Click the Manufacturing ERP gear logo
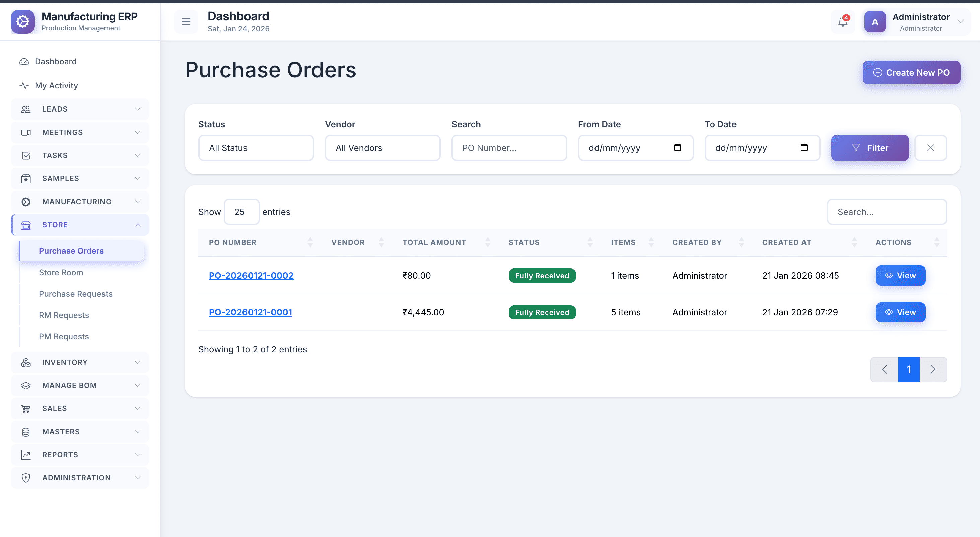The width and height of the screenshot is (980, 537). [x=23, y=22]
